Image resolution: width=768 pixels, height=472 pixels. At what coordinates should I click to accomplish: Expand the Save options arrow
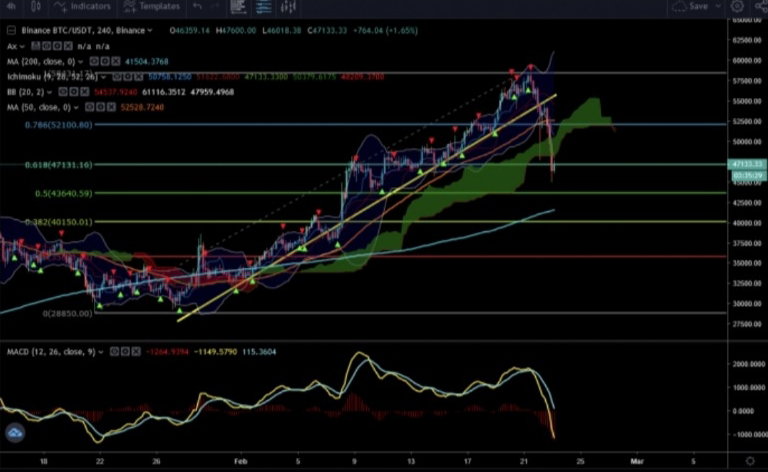719,6
